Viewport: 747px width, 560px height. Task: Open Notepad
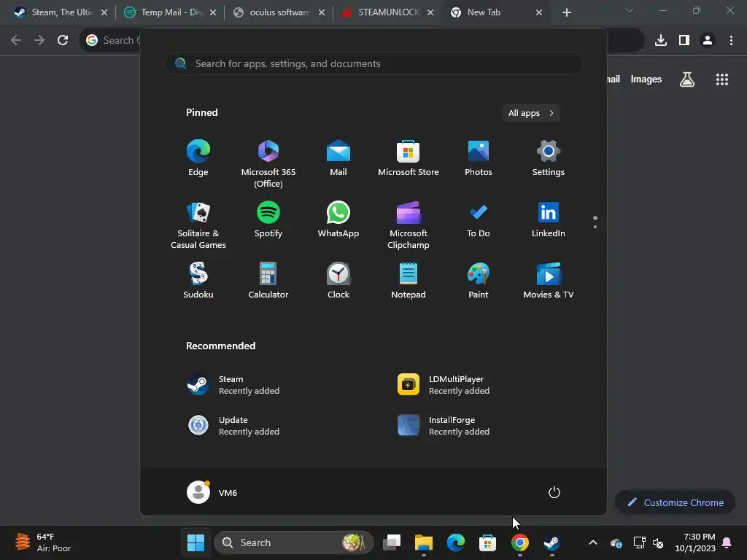[409, 281]
